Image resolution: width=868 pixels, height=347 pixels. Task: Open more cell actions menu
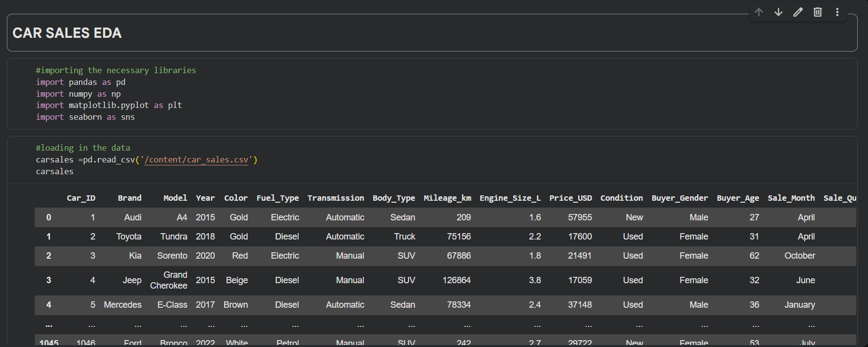point(837,12)
